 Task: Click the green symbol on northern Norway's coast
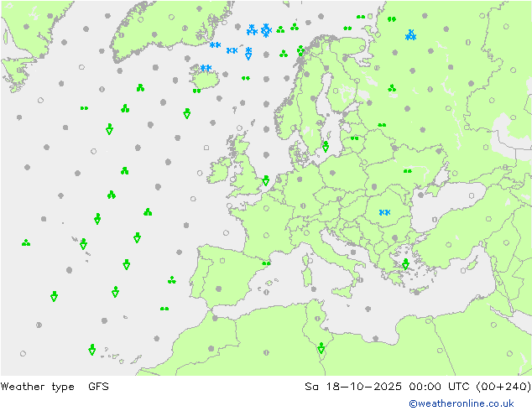click(x=300, y=50)
